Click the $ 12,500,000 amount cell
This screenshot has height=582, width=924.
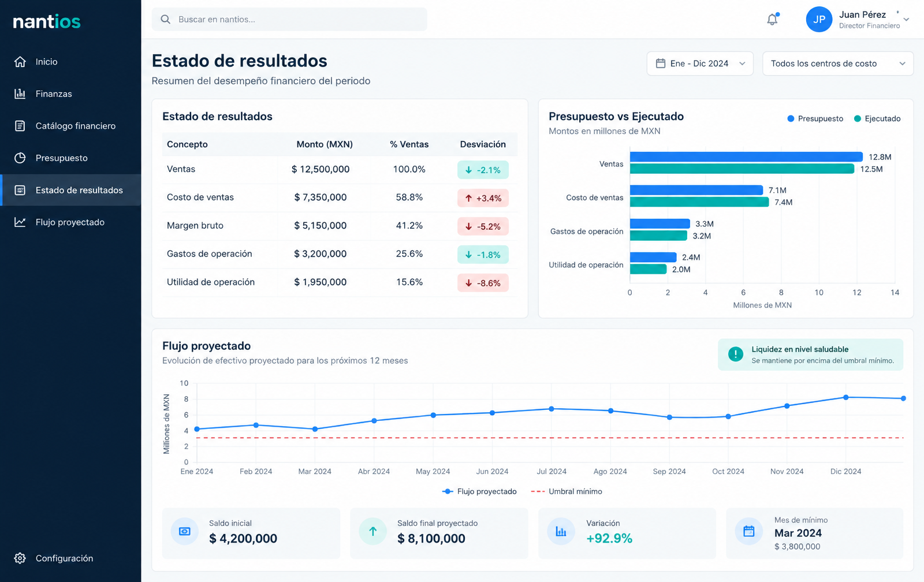(321, 169)
